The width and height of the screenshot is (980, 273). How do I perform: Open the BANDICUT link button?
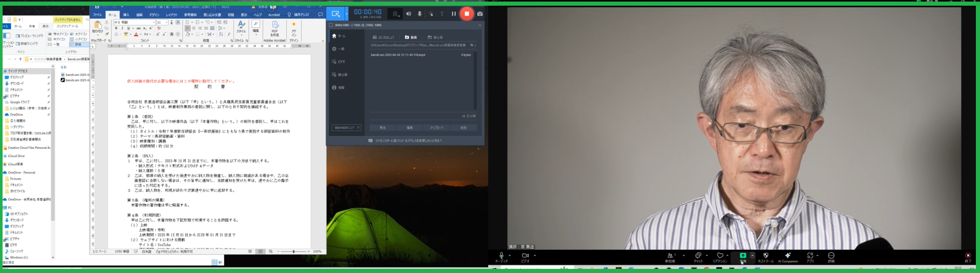(x=346, y=127)
